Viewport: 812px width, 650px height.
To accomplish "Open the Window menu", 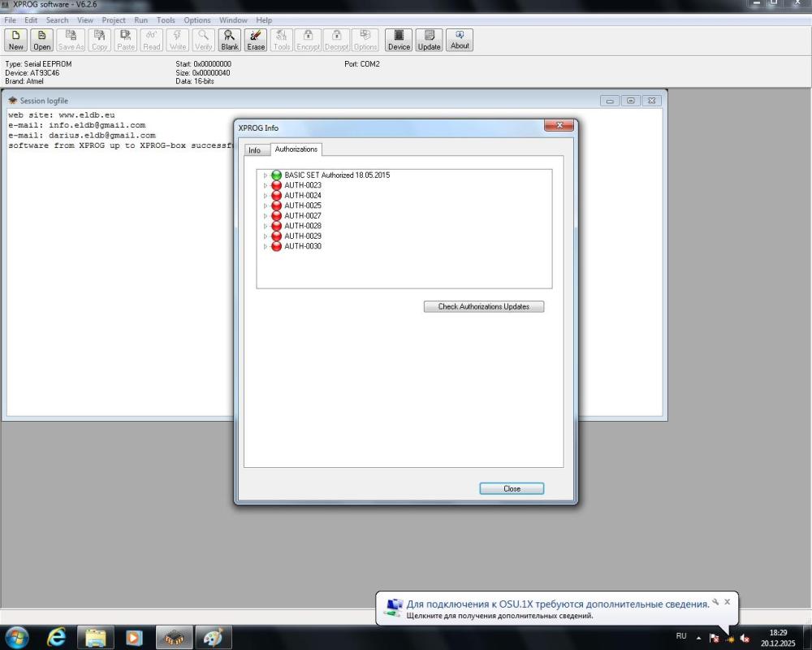I will click(x=233, y=20).
